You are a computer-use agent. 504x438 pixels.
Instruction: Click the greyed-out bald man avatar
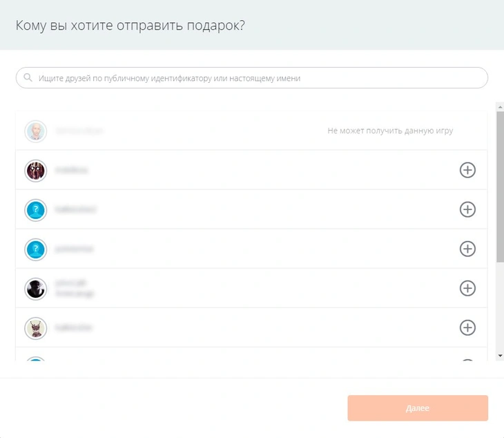point(36,131)
